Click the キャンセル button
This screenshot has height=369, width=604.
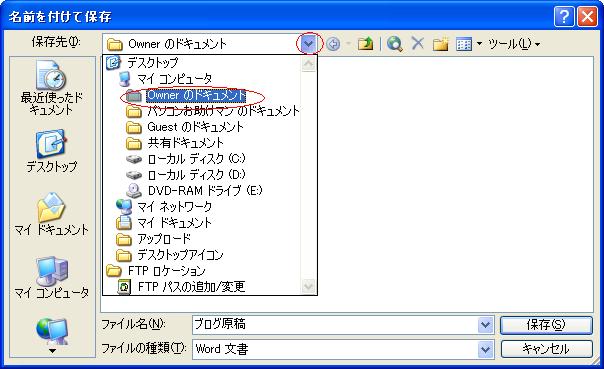click(x=546, y=349)
